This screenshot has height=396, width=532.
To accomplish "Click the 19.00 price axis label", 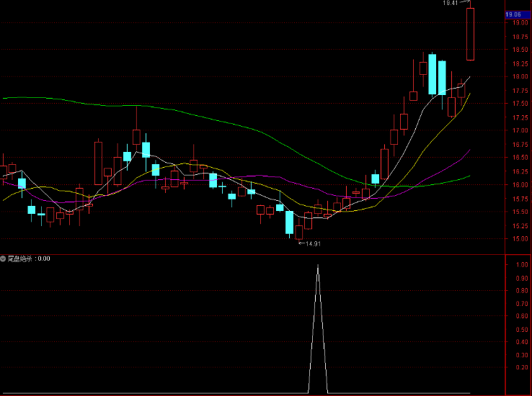I will (x=520, y=23).
